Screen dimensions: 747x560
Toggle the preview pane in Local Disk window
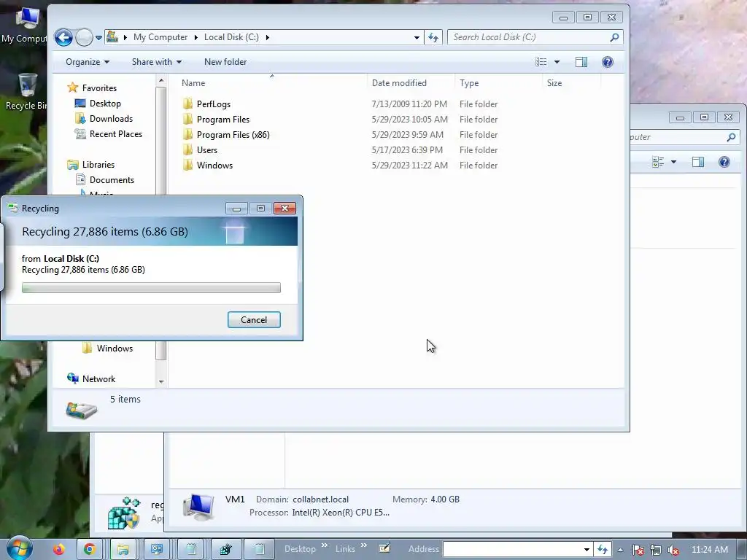coord(581,62)
